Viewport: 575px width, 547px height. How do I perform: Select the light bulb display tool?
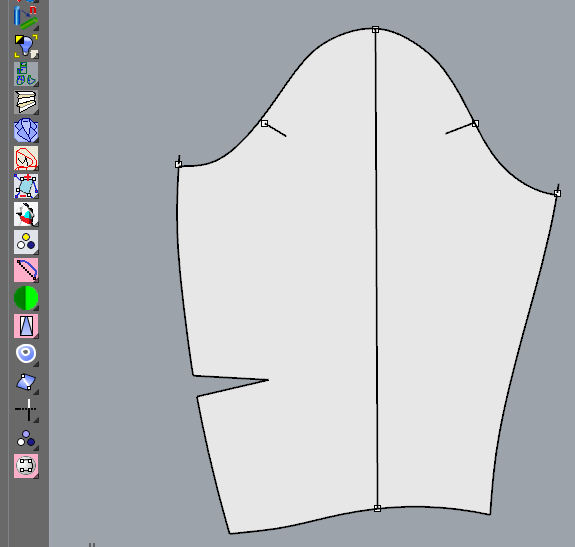pos(26,46)
